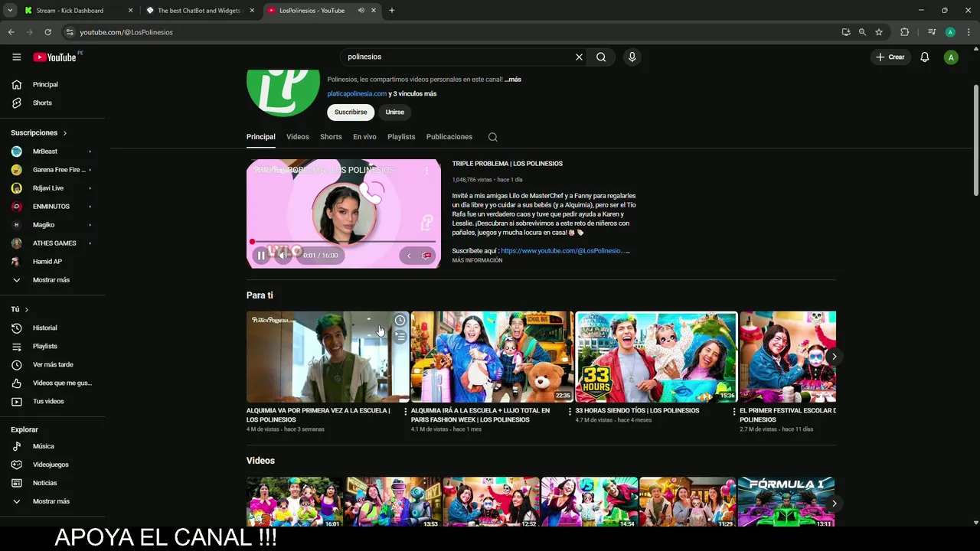This screenshot has width=980, height=551.
Task: Mute the featured video volume icon
Action: tap(282, 256)
